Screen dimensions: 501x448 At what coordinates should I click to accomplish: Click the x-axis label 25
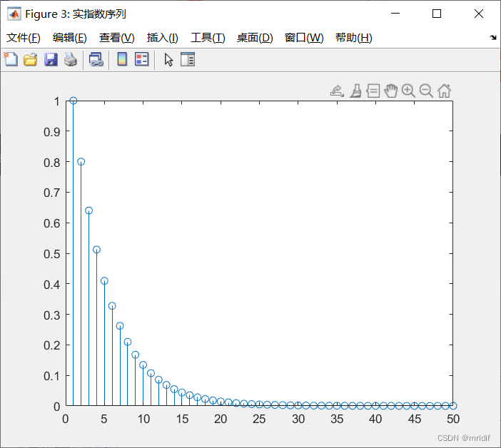pos(259,419)
